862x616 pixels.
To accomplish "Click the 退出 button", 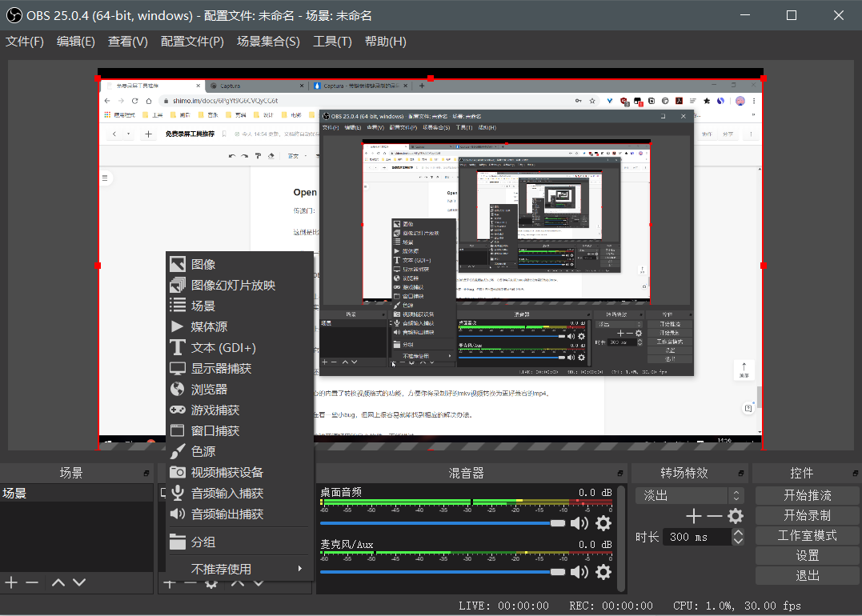I will [x=807, y=575].
